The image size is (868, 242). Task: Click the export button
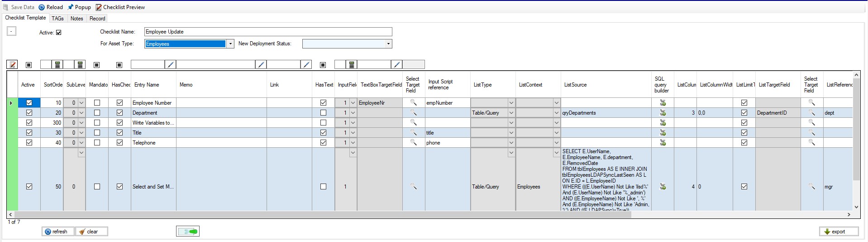[x=839, y=232]
